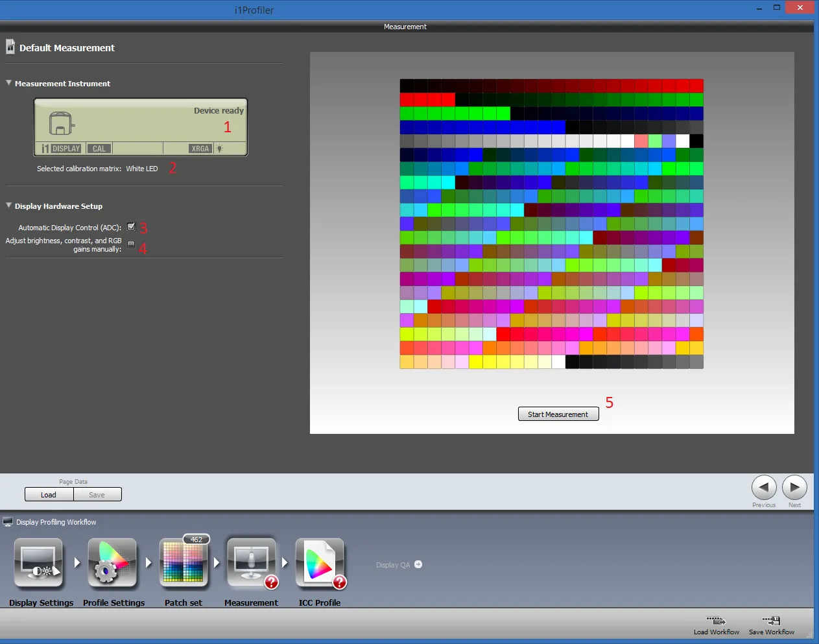The image size is (819, 644).
Task: Open the ICC Profile workflow icon
Action: pos(320,564)
